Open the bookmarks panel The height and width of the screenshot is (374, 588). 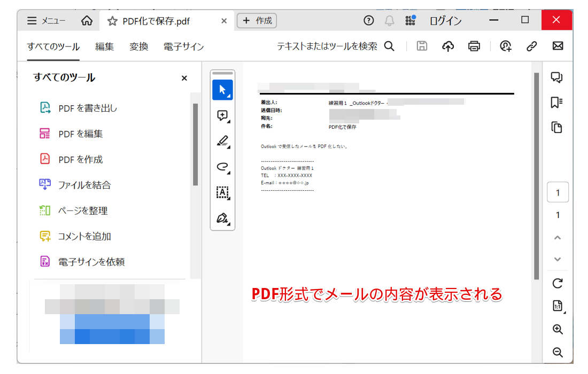[557, 102]
